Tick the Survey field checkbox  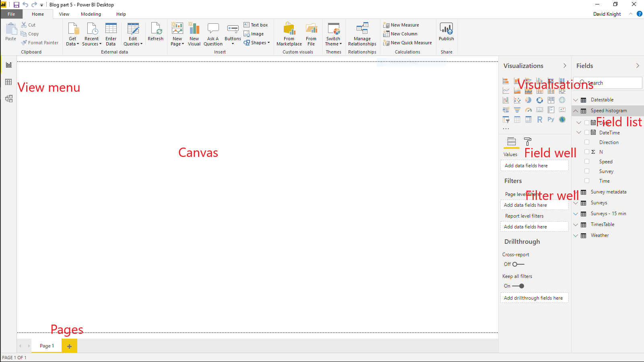click(x=587, y=171)
